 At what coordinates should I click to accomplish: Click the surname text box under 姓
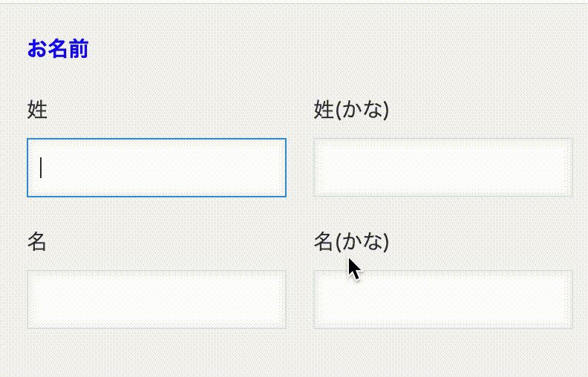click(x=157, y=168)
